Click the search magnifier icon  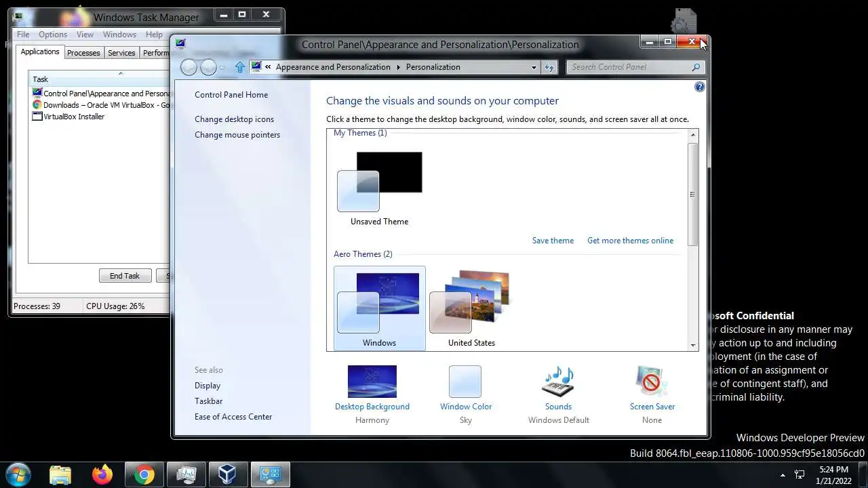[x=696, y=67]
